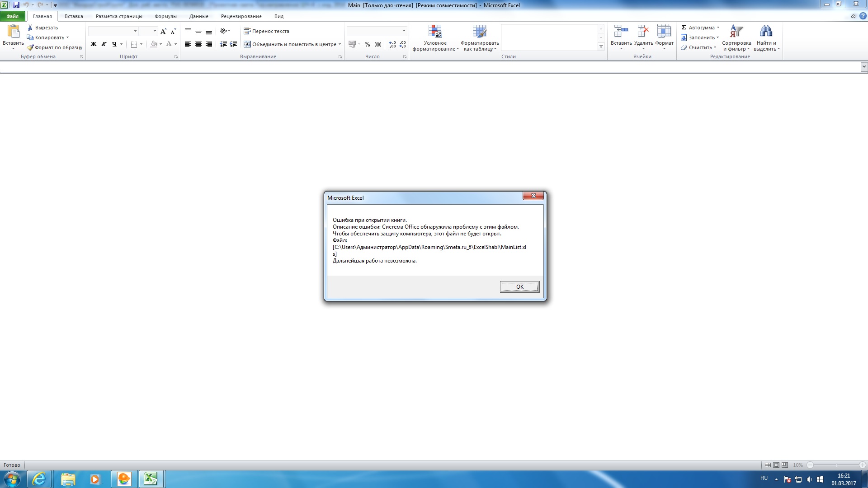Align text left
Viewport: 868px width, 488px height.
[x=188, y=44]
